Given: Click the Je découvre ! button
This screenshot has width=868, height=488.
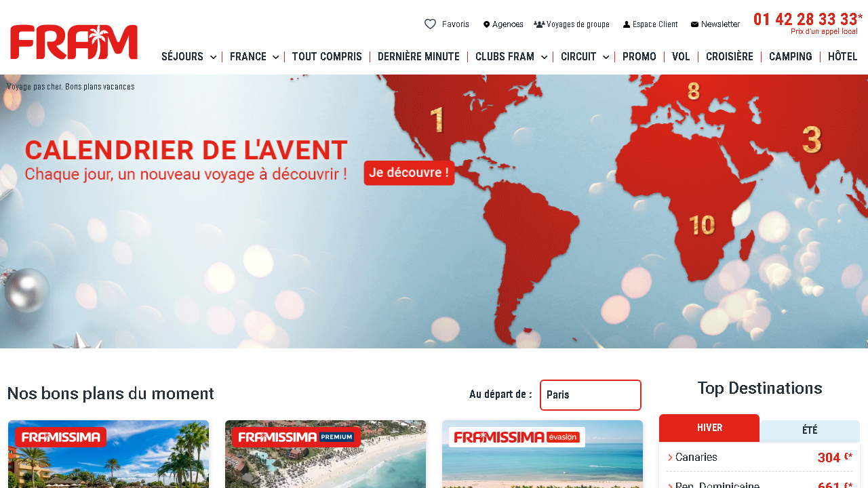Looking at the screenshot, I should point(409,173).
